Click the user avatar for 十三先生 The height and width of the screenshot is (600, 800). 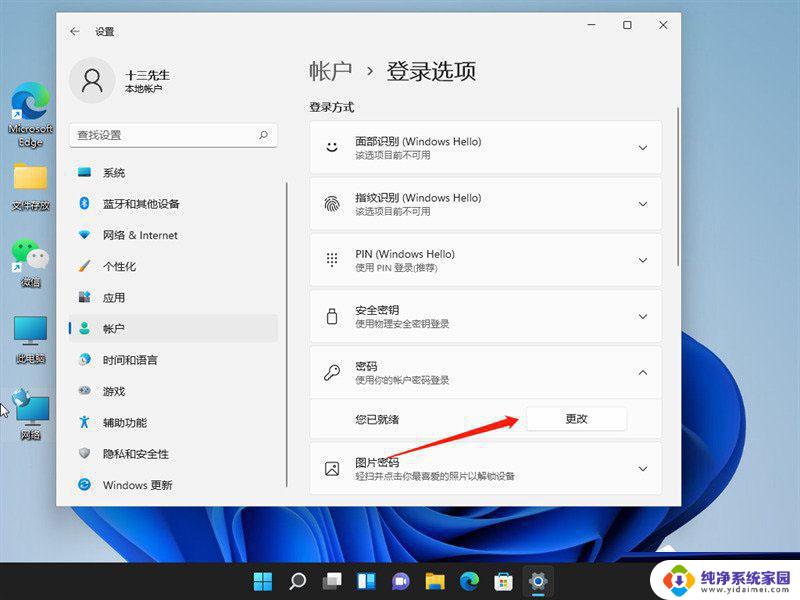tap(92, 81)
